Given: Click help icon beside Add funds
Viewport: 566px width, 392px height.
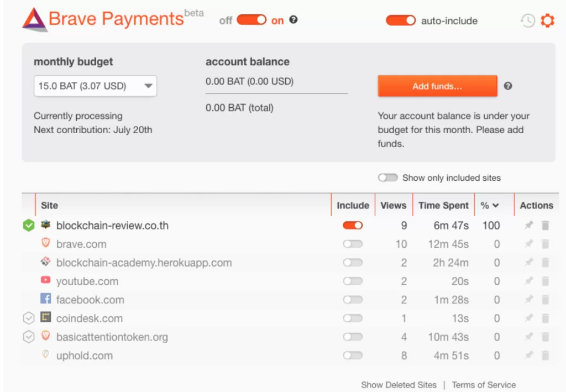Looking at the screenshot, I should click(x=508, y=86).
